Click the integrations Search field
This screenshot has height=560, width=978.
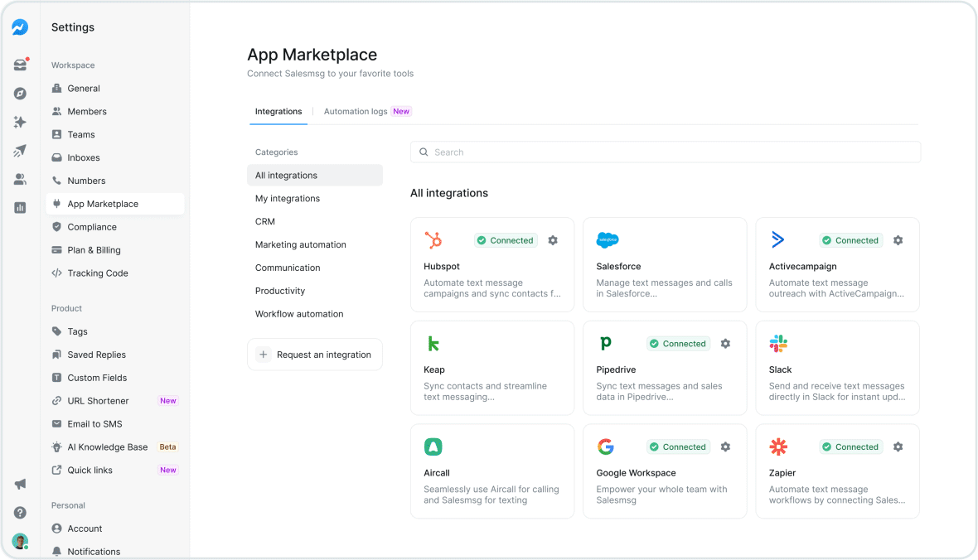click(665, 152)
